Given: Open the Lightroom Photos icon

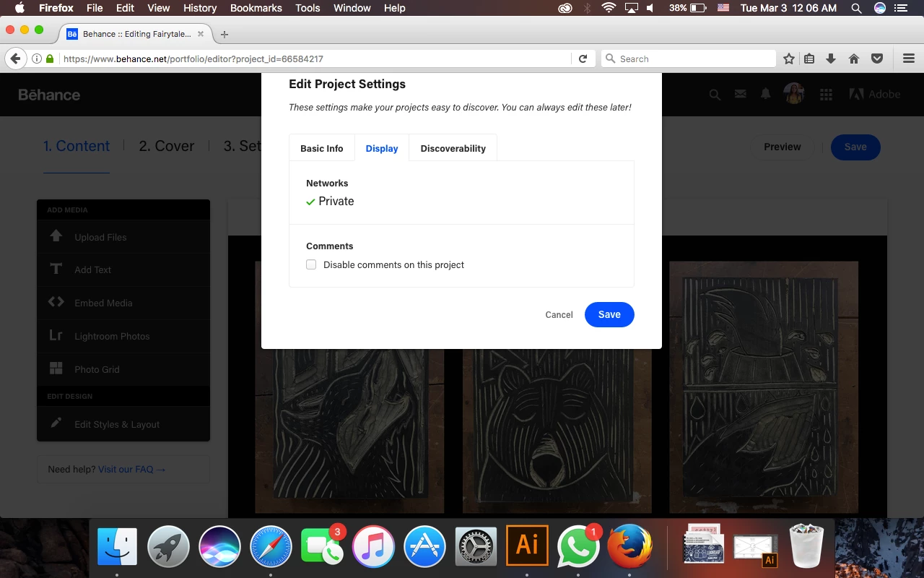Looking at the screenshot, I should 56,336.
